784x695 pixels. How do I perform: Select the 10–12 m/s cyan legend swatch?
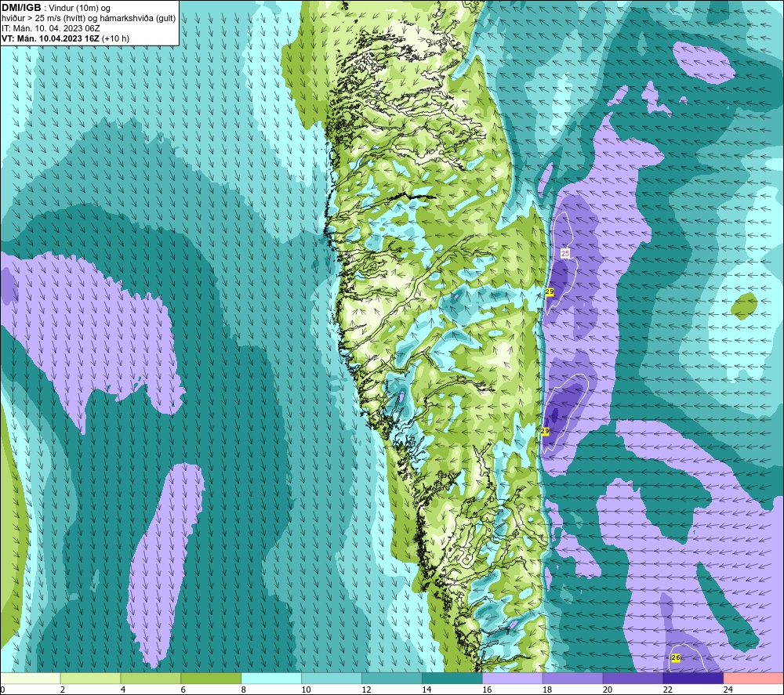click(332, 678)
